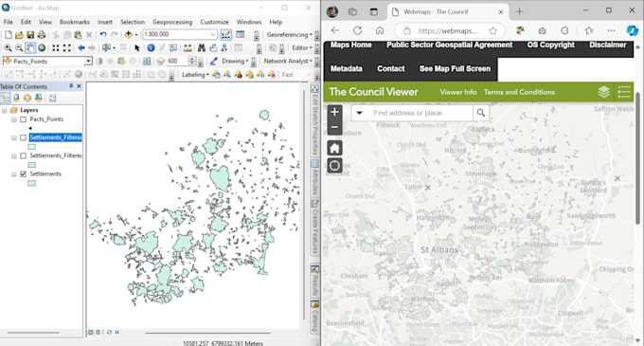Click the Fixed Zoom Out arrows icon
The width and height of the screenshot is (644, 346).
(x=66, y=47)
